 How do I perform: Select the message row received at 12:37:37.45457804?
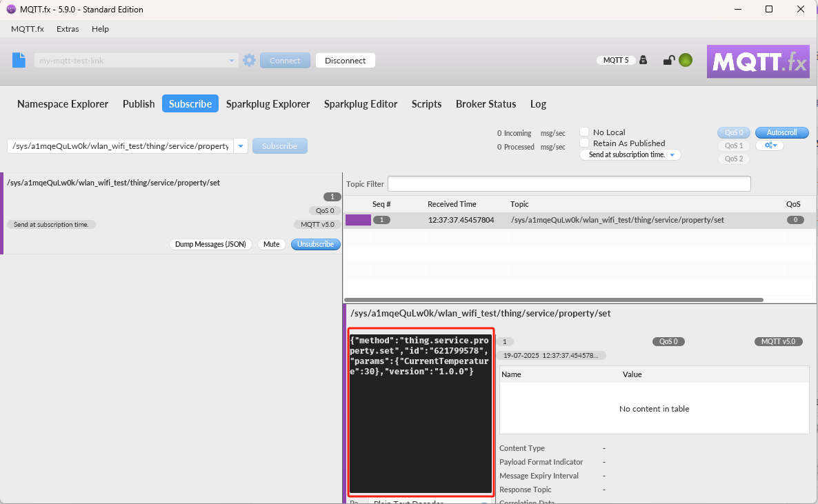(579, 220)
